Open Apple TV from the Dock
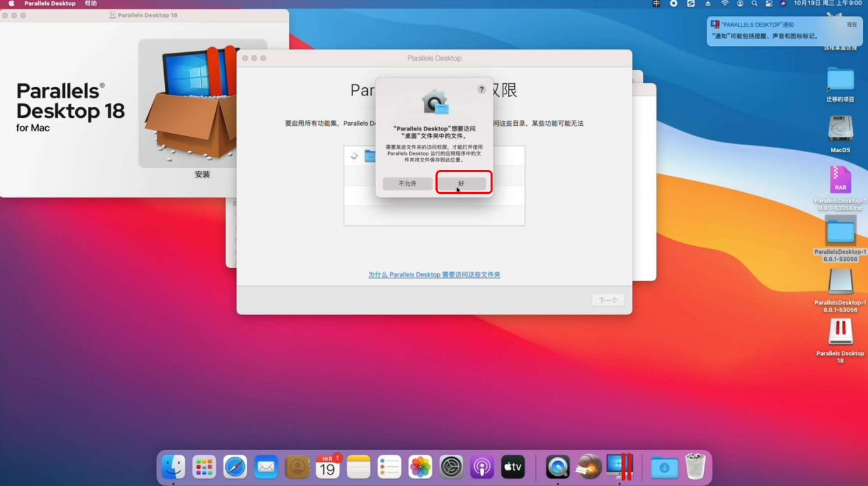The image size is (868, 486). point(513,468)
